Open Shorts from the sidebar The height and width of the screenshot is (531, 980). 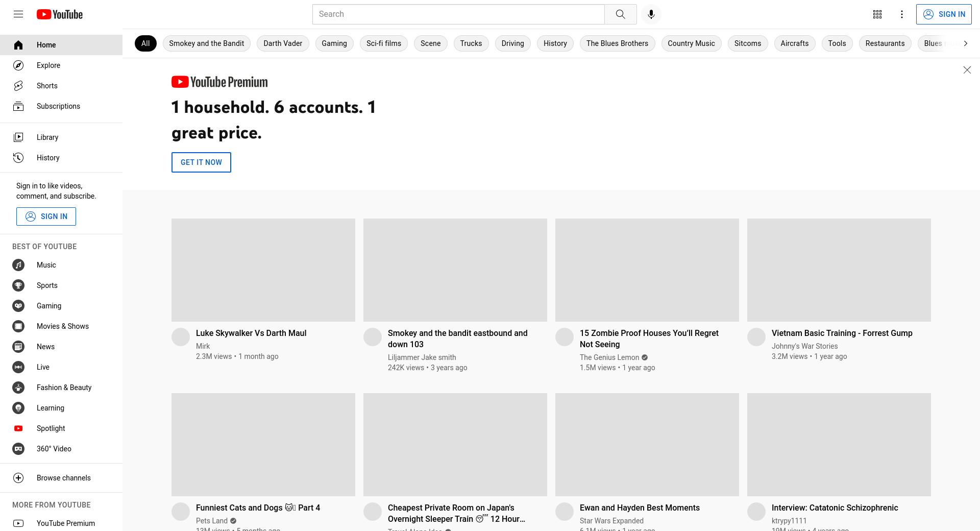[61, 86]
